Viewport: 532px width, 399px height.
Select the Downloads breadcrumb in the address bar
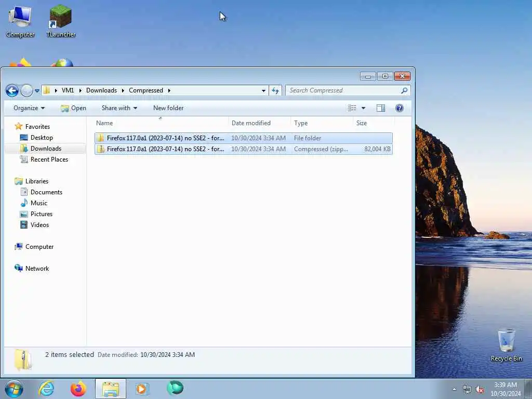tap(101, 90)
